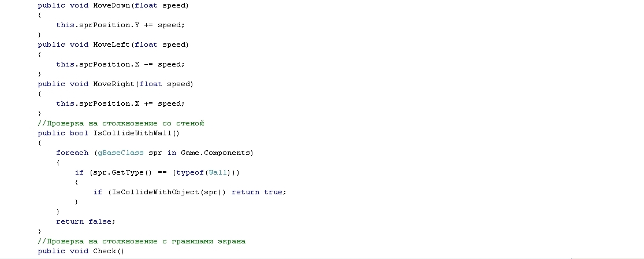Click the IsCollideWithObject(spr) call
This screenshot has height=259, width=644.
pos(167,193)
